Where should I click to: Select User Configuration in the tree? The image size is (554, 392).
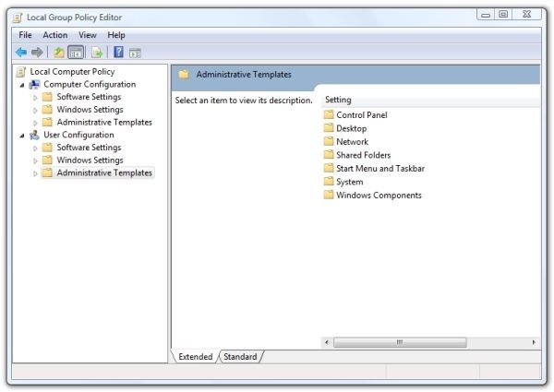pos(78,135)
